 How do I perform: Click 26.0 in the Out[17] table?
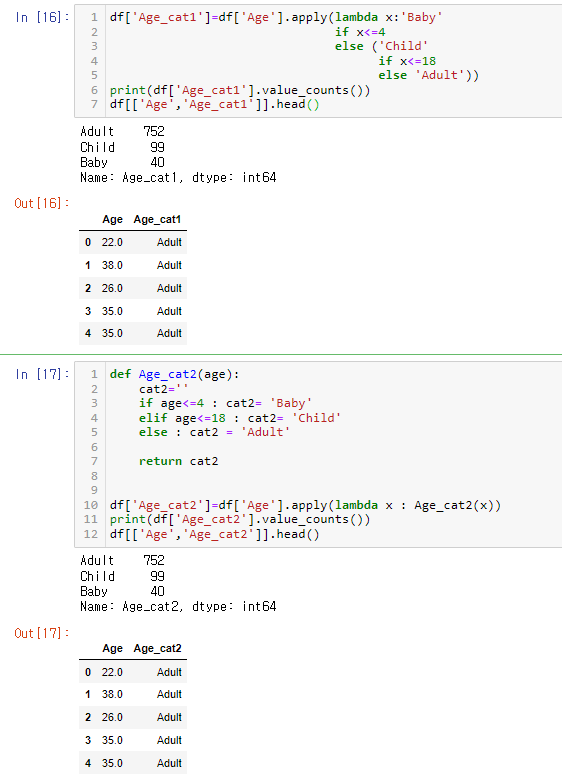click(x=112, y=717)
